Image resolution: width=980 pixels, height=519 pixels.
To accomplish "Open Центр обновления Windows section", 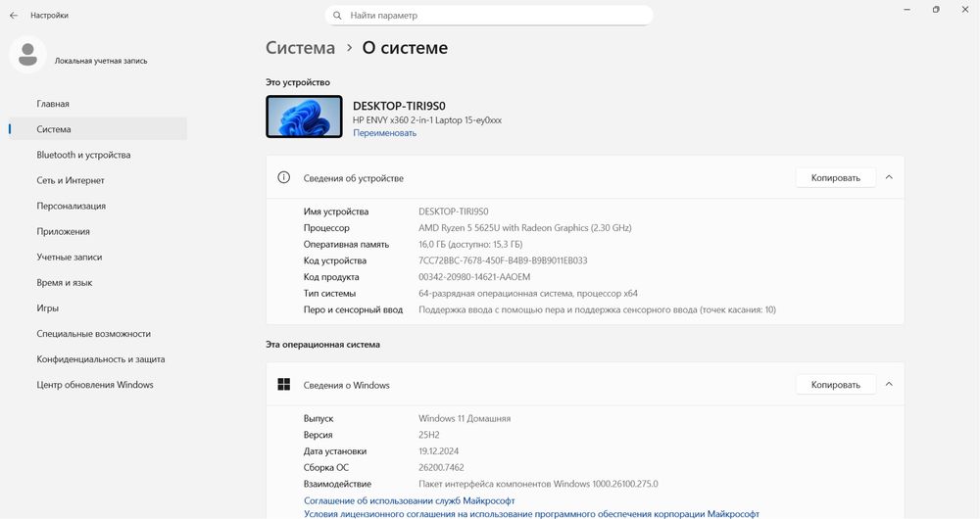I will [97, 386].
